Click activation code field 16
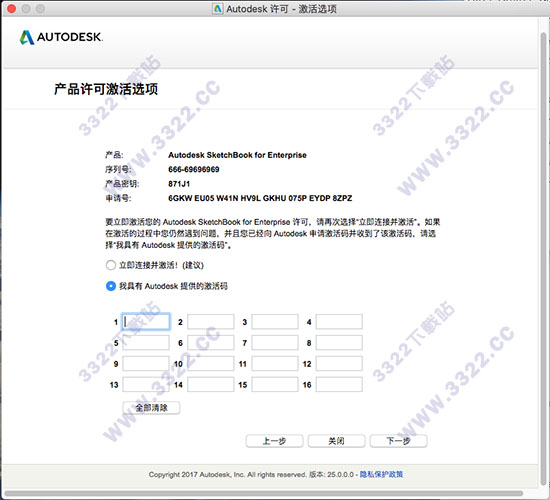This screenshot has width=550, height=500. [x=339, y=385]
